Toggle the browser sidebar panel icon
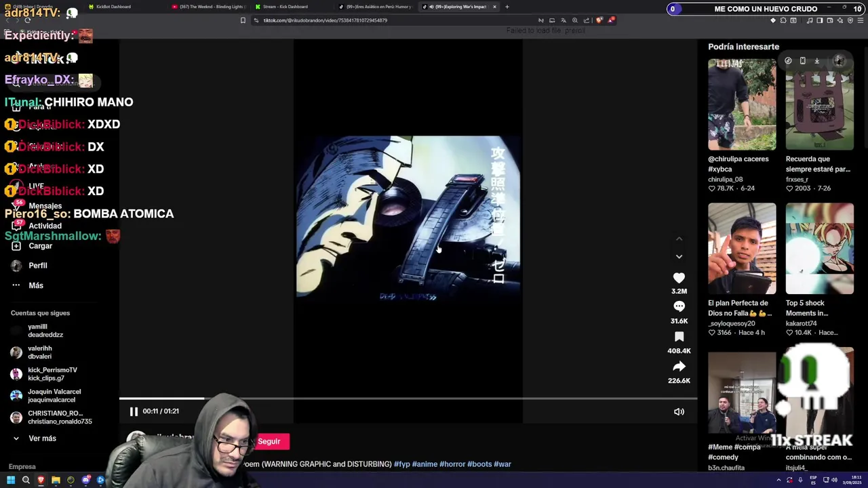868x488 pixels. click(x=820, y=20)
